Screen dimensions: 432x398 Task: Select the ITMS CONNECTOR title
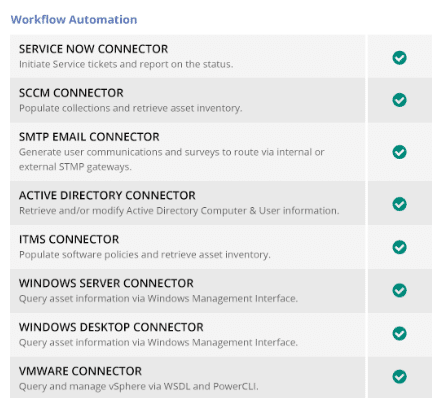[x=69, y=239]
